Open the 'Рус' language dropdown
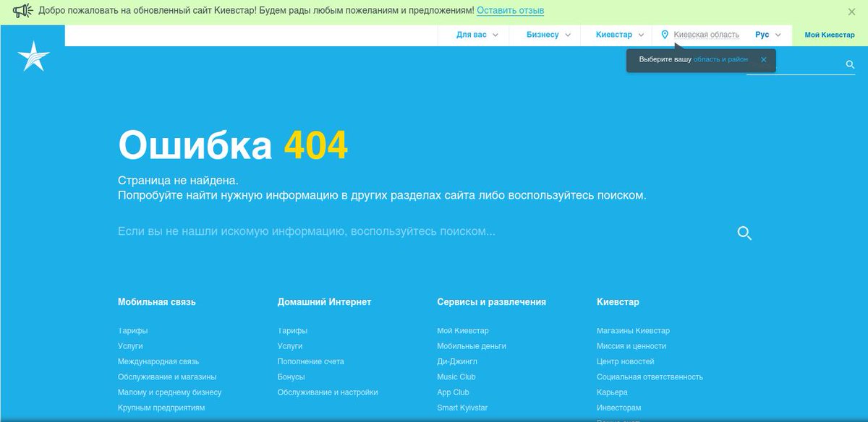The height and width of the screenshot is (422, 868). point(768,35)
